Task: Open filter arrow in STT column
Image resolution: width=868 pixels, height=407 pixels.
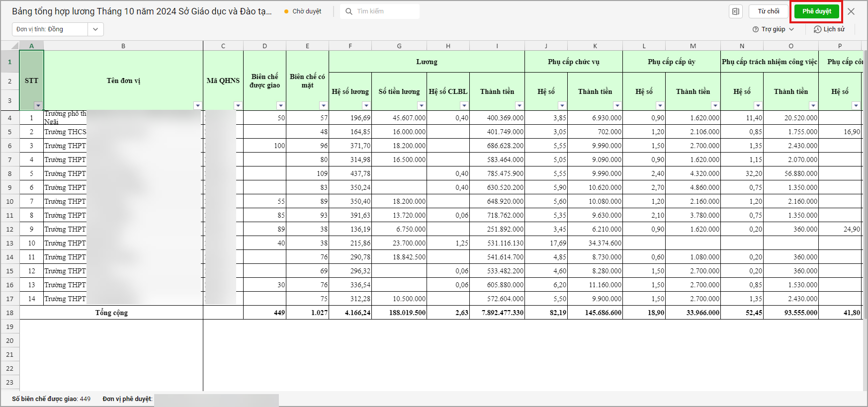Action: [x=38, y=105]
